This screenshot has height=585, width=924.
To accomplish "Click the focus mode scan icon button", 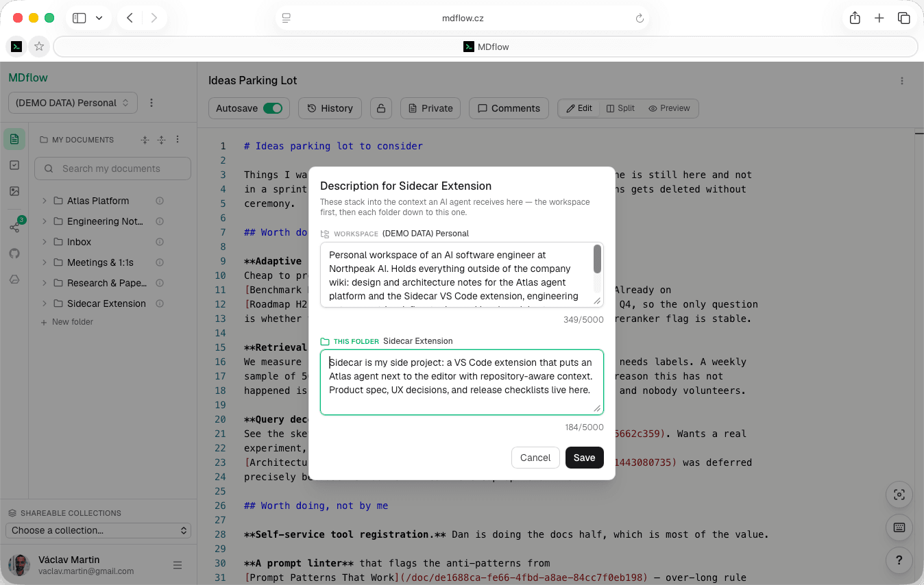I will 899,495.
